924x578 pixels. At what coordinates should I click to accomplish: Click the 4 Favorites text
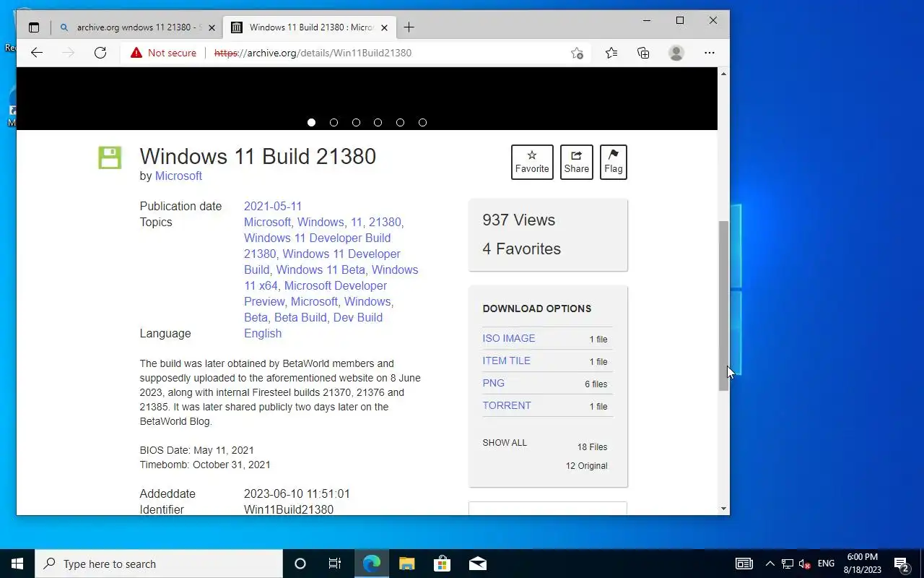click(522, 249)
